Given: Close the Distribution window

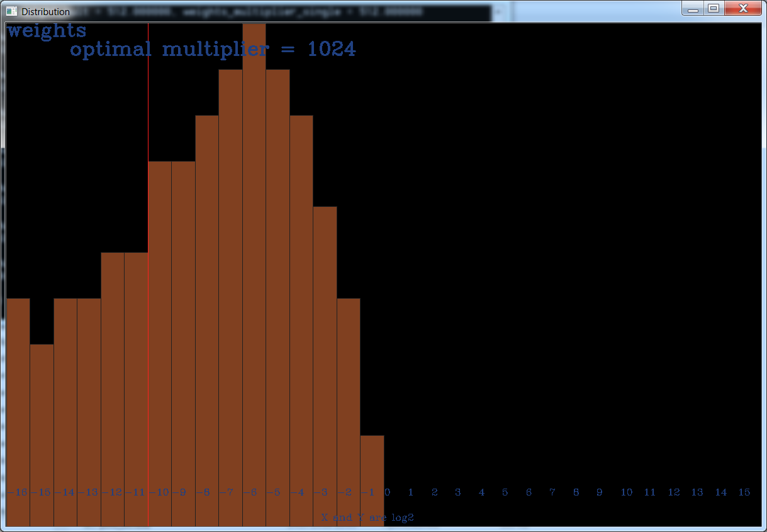Looking at the screenshot, I should (x=742, y=9).
